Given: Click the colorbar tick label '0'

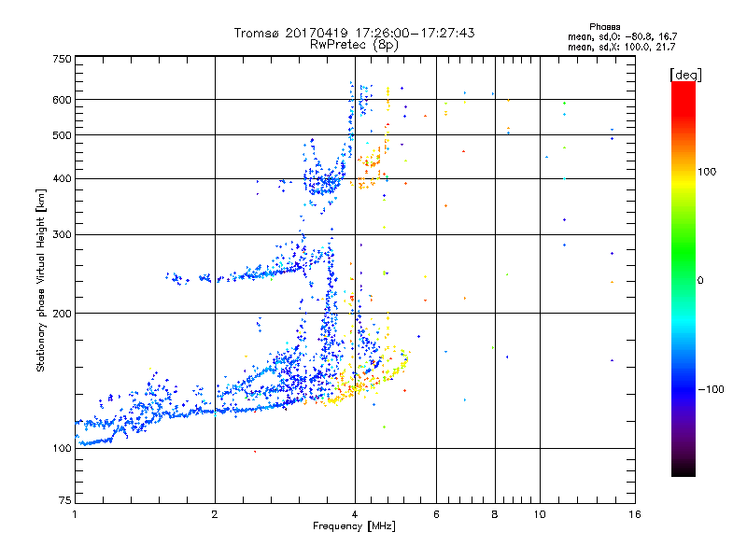Looking at the screenshot, I should tap(700, 281).
